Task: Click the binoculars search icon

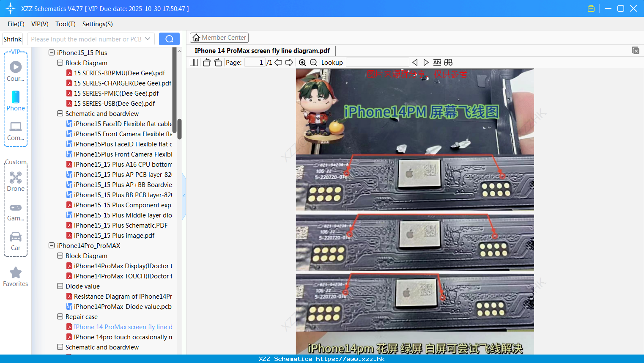Action: [448, 63]
